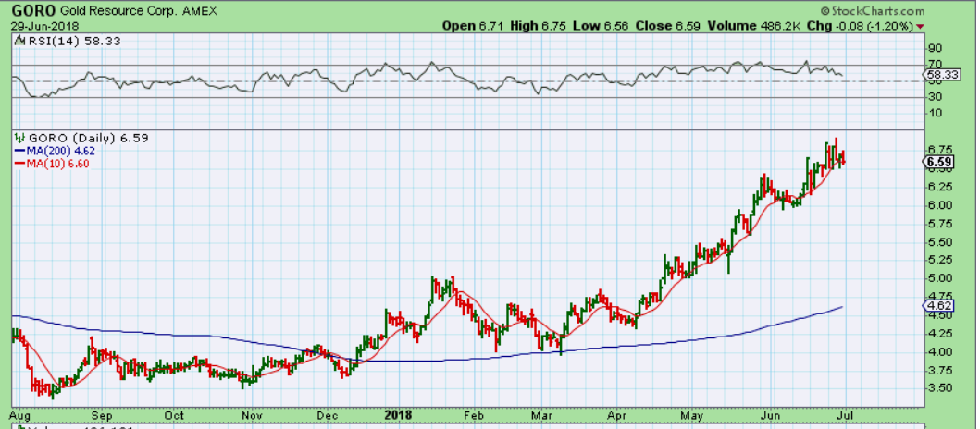Click the 6.59 last price tag
980x429 pixels.
pos(938,163)
